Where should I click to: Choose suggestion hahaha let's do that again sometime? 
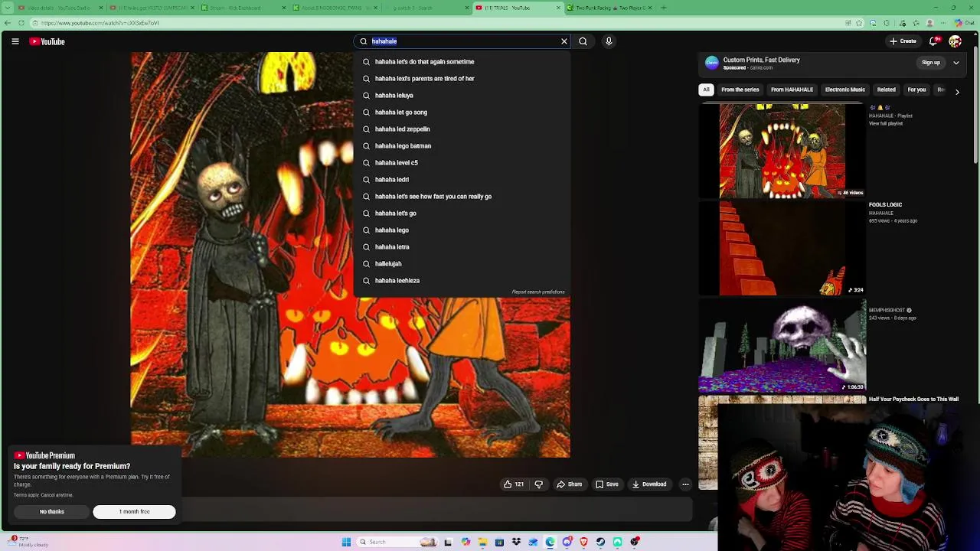pyautogui.click(x=462, y=62)
